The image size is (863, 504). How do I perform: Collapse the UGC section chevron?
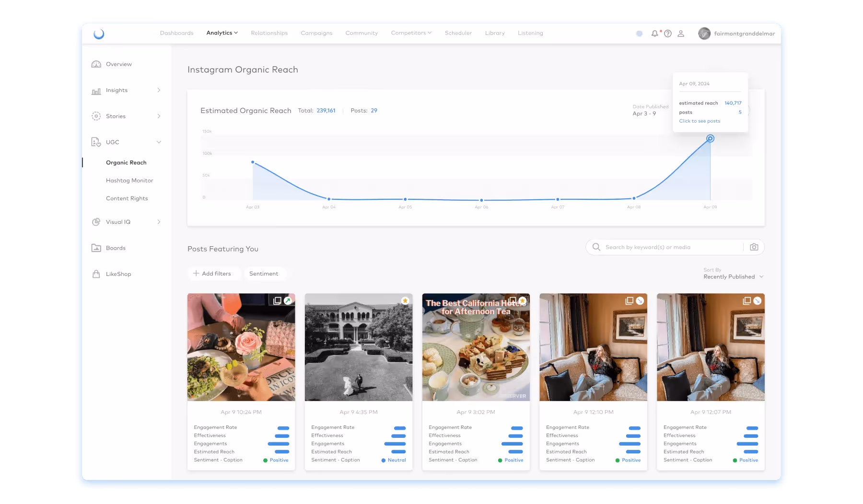coord(159,142)
